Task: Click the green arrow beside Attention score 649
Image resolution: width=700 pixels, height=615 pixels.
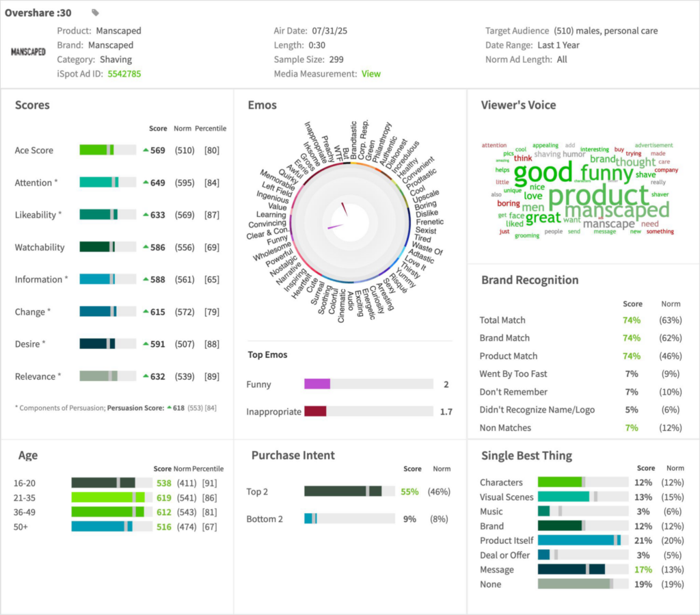Action: 146,183
